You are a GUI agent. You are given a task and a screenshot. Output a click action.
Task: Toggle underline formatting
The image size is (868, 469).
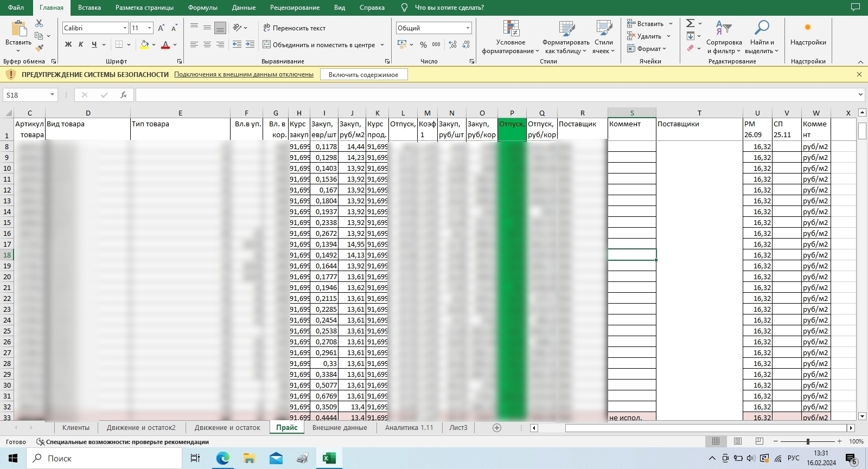94,44
